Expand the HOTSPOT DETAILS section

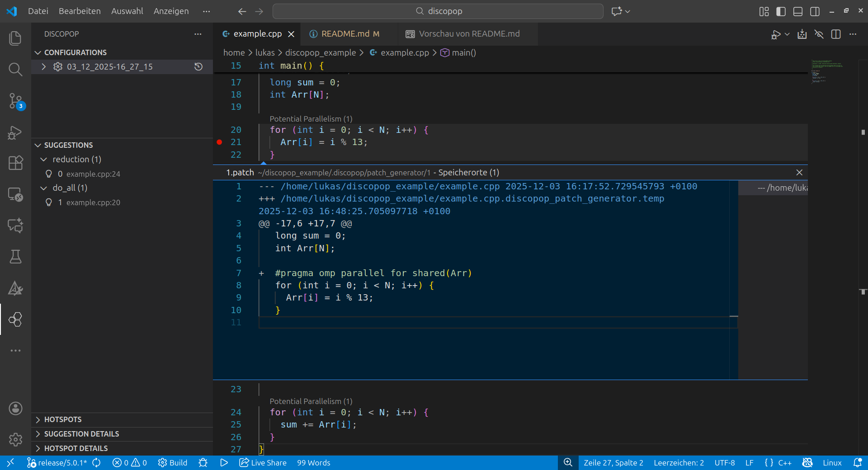click(x=122, y=448)
